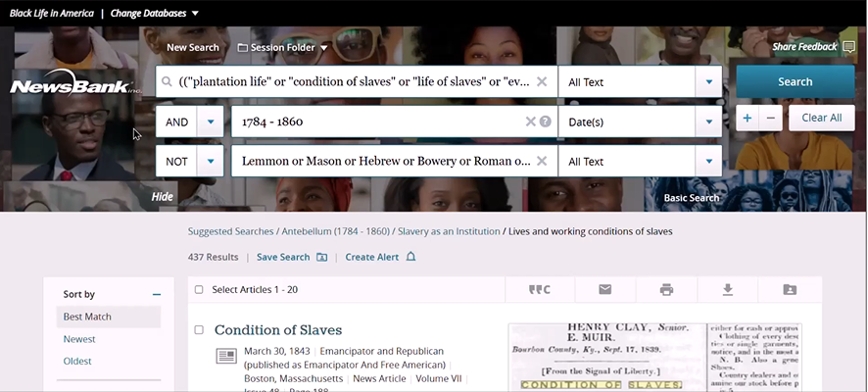
Task: Click Create Alert link
Action: pyautogui.click(x=372, y=257)
